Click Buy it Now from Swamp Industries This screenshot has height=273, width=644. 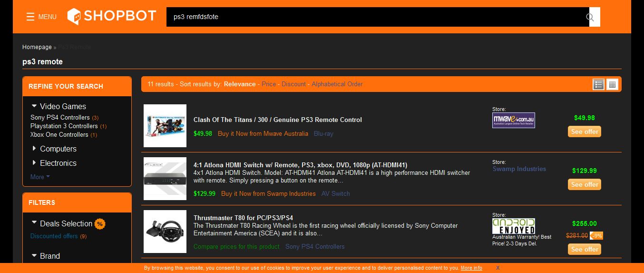click(x=268, y=193)
